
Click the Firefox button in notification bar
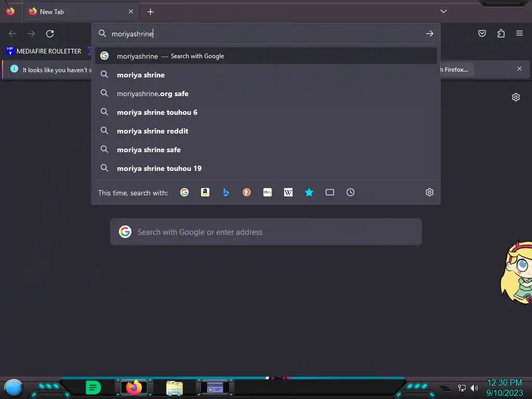point(456,70)
